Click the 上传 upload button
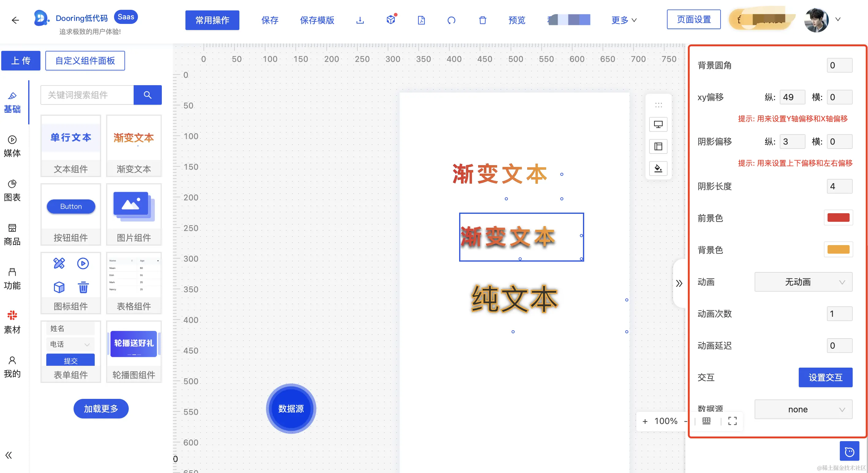Image resolution: width=868 pixels, height=473 pixels. (x=21, y=61)
